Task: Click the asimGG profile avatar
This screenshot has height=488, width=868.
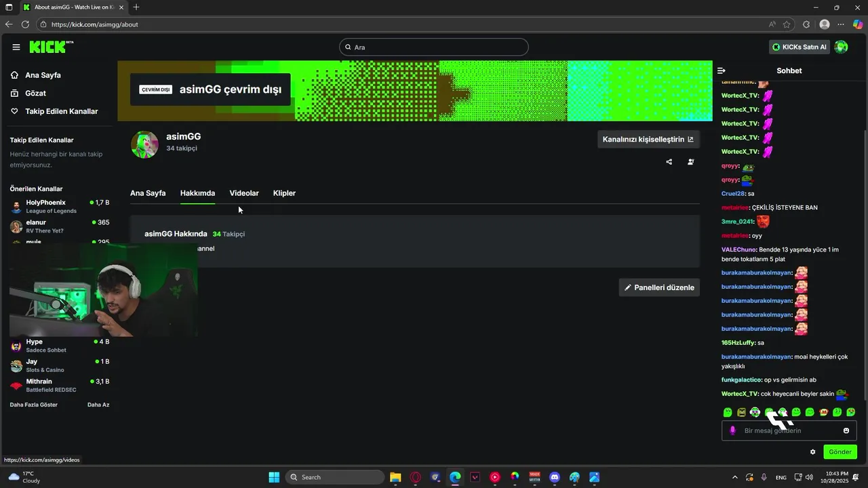Action: pos(144,144)
